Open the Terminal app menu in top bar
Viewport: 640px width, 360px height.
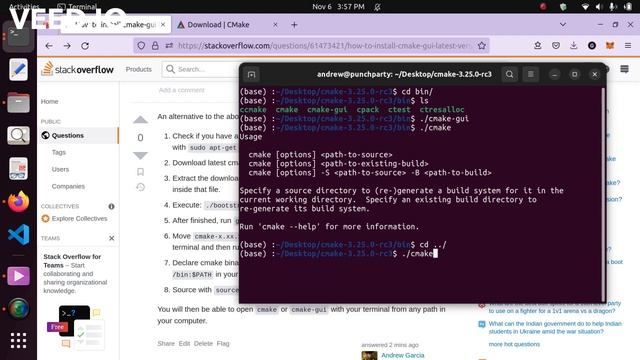(x=77, y=7)
